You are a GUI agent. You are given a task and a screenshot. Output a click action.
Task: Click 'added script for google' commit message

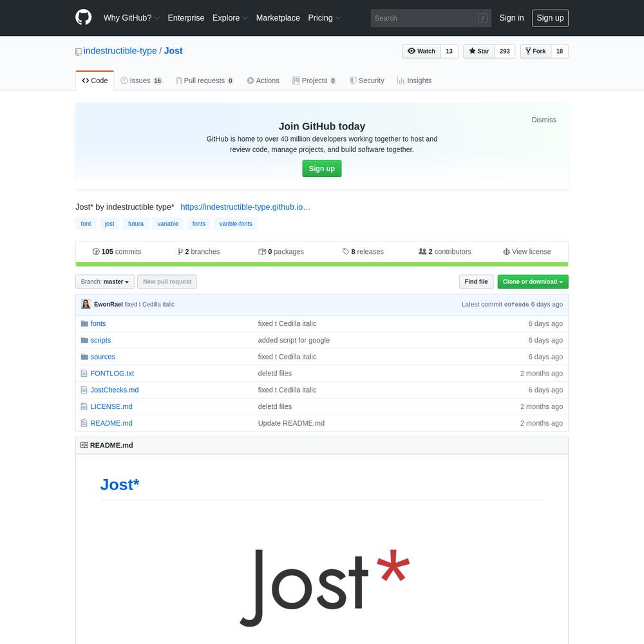click(x=294, y=340)
